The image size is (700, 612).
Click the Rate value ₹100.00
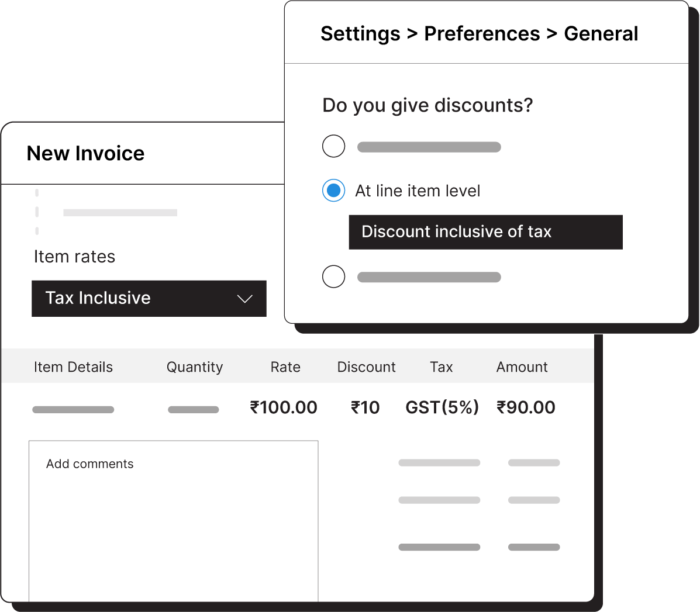(284, 407)
